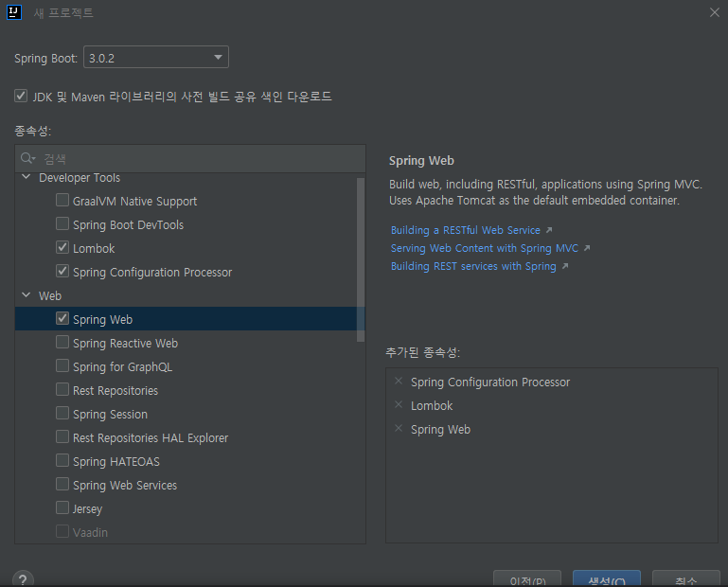
Task: Click the search magnifier icon in dependencies
Action: [27, 158]
